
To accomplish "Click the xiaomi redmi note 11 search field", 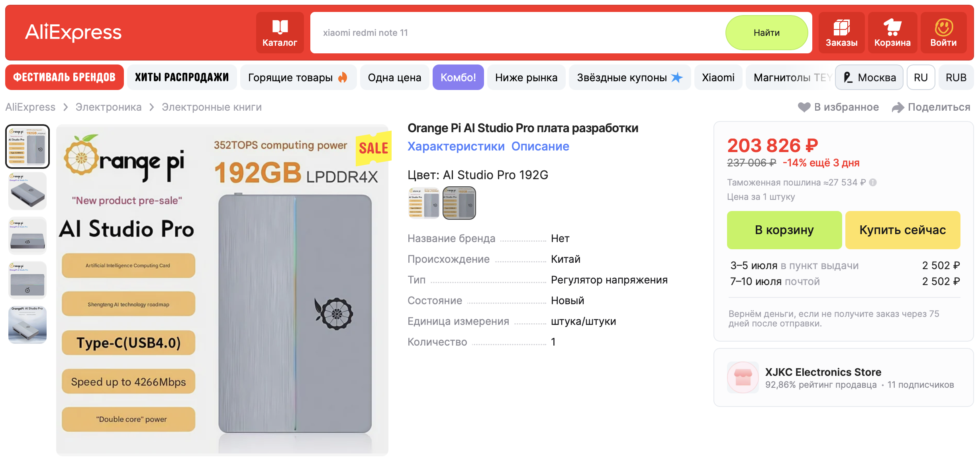I will click(518, 33).
